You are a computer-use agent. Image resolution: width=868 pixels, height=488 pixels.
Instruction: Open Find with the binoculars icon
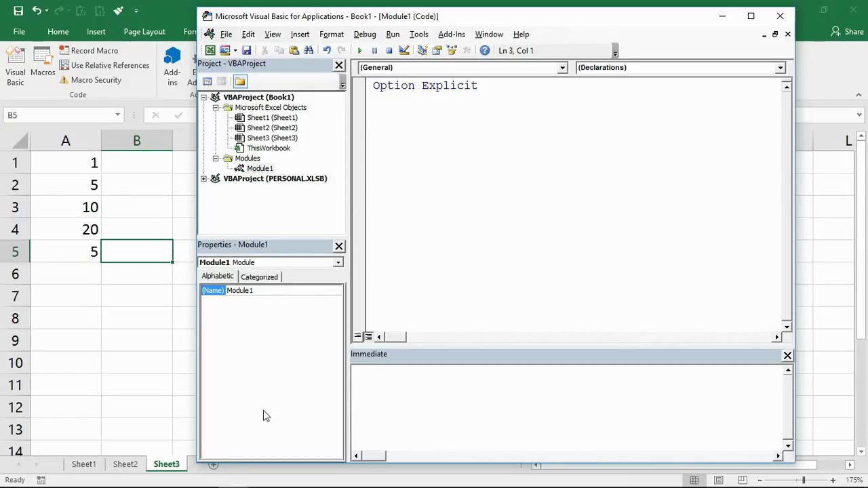tap(309, 50)
